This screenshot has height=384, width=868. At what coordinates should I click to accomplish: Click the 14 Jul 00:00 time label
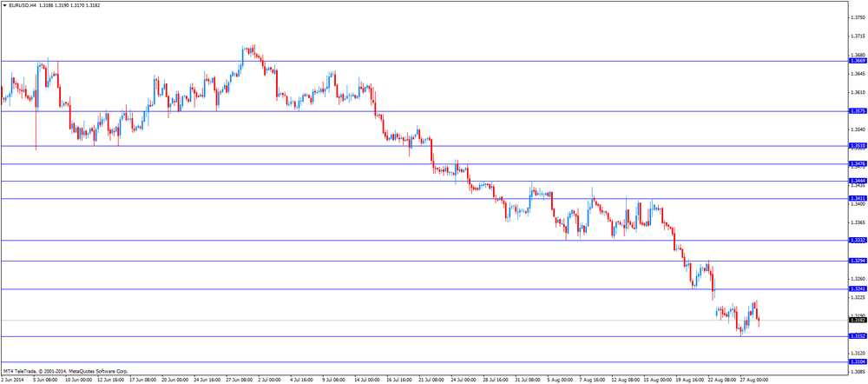(365, 381)
